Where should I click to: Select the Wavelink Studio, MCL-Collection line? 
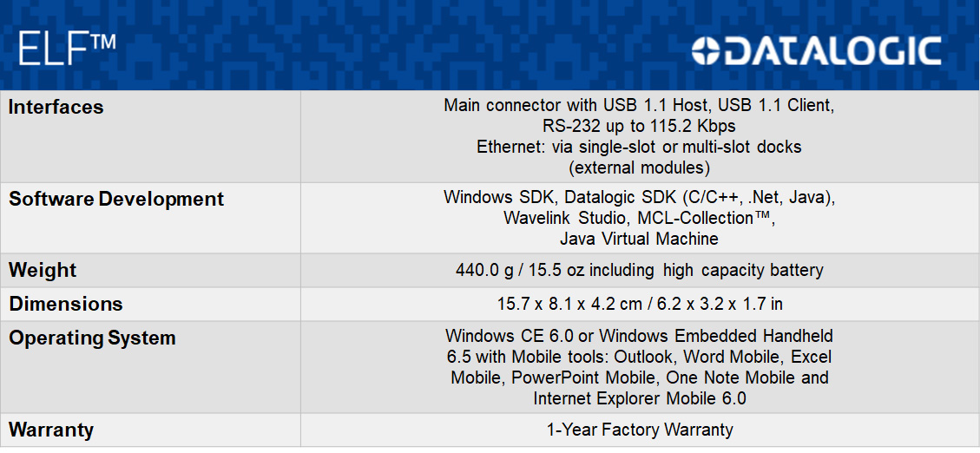point(639,218)
